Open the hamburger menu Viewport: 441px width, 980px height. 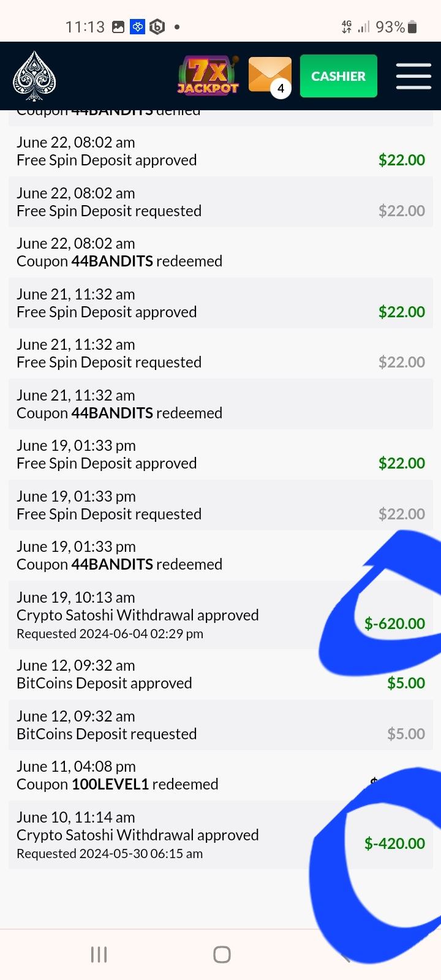(413, 77)
